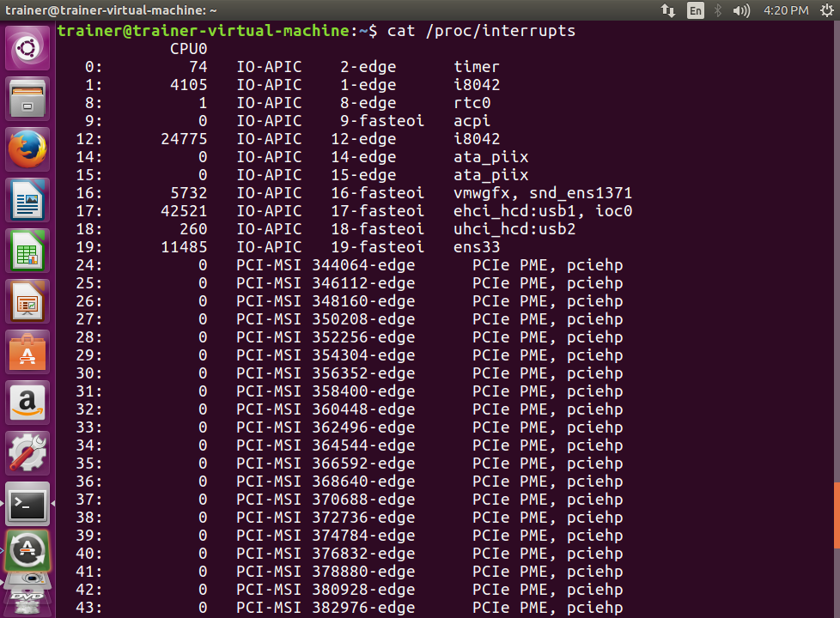
Task: Click the IRQ number 43: label
Action: [89, 608]
